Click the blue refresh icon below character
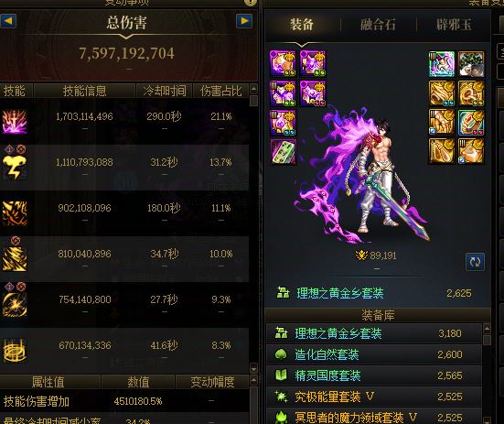504x424 pixels. click(x=475, y=262)
